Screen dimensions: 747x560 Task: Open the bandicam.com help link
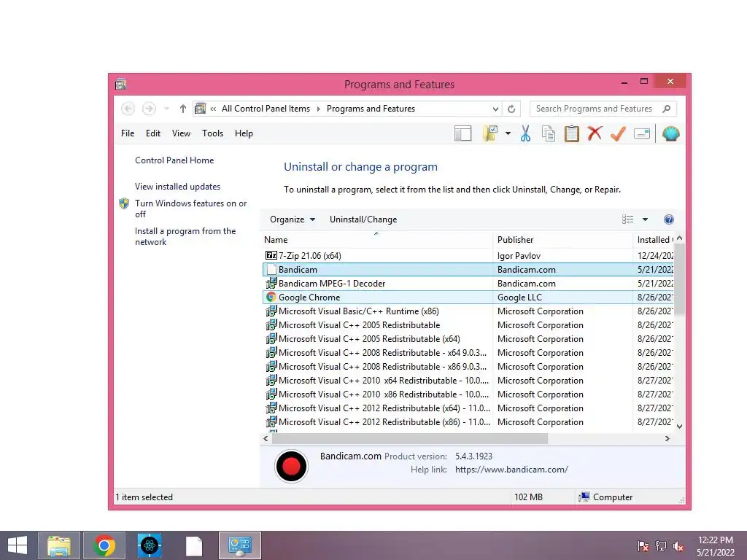511,470
